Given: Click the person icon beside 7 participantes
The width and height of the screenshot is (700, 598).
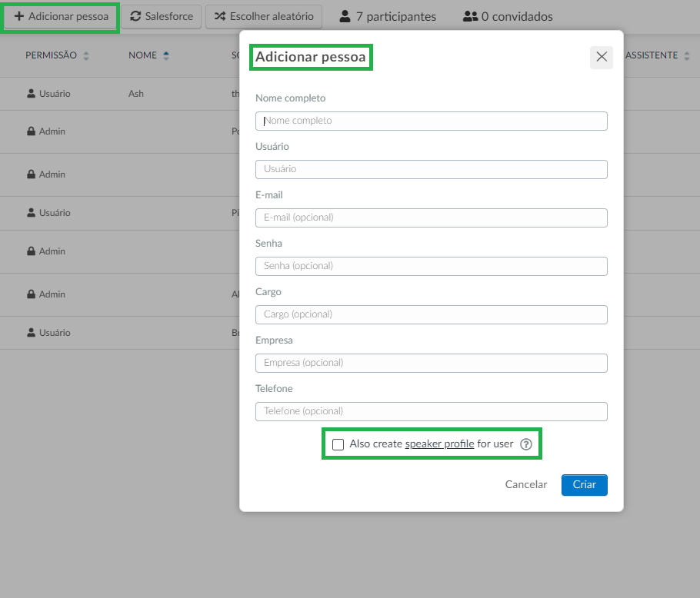Looking at the screenshot, I should [345, 16].
